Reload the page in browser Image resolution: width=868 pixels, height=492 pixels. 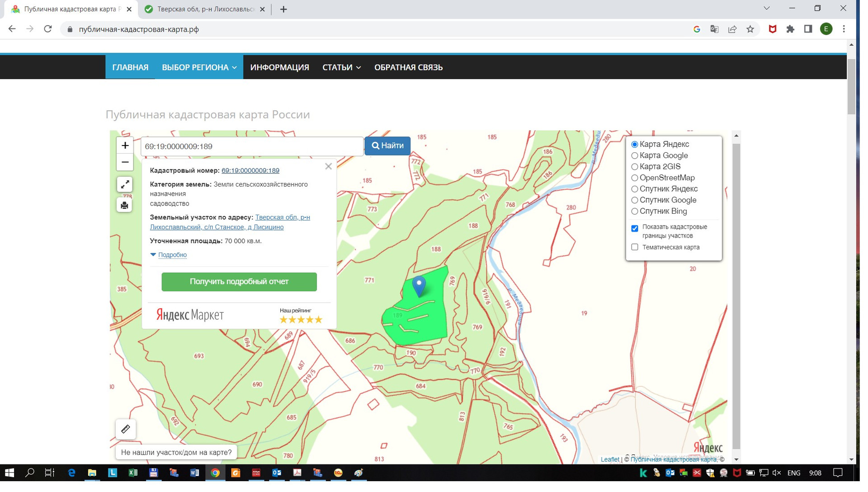(x=48, y=29)
